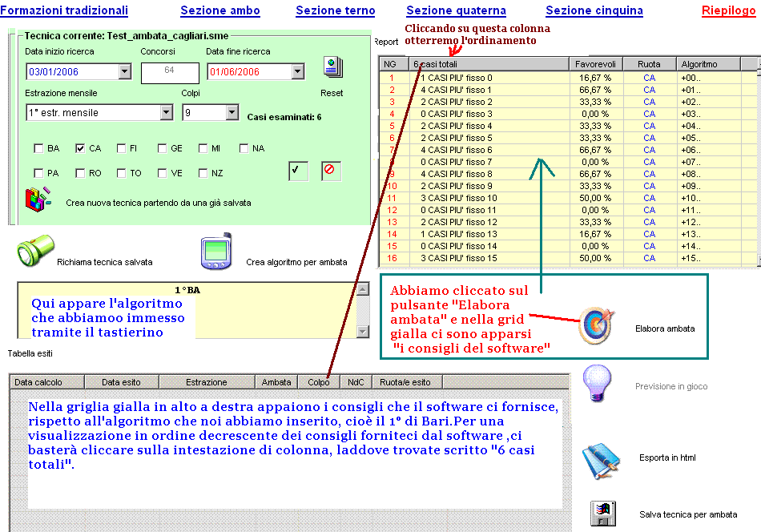761x532 pixels.
Task: Click the Ruota/e esito column header
Action: [x=407, y=382]
